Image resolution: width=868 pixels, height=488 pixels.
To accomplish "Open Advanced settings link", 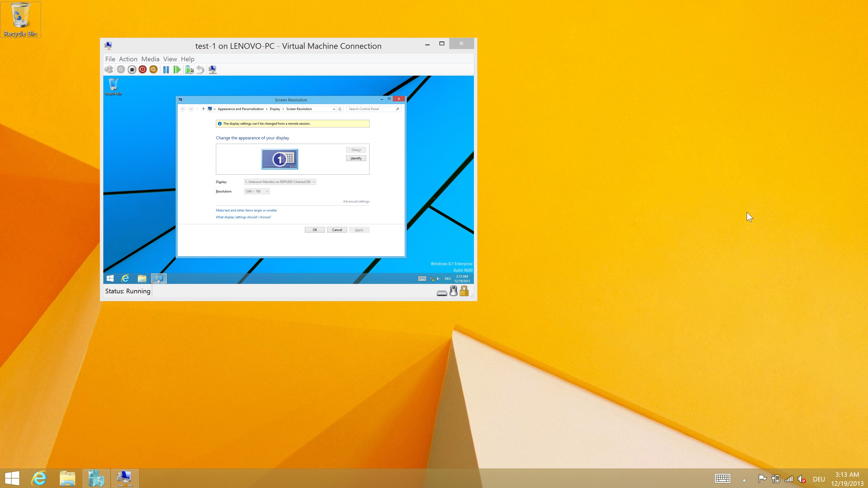I will [x=356, y=201].
